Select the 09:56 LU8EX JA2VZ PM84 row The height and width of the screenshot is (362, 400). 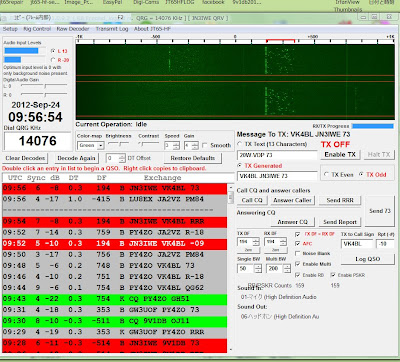[115, 199]
